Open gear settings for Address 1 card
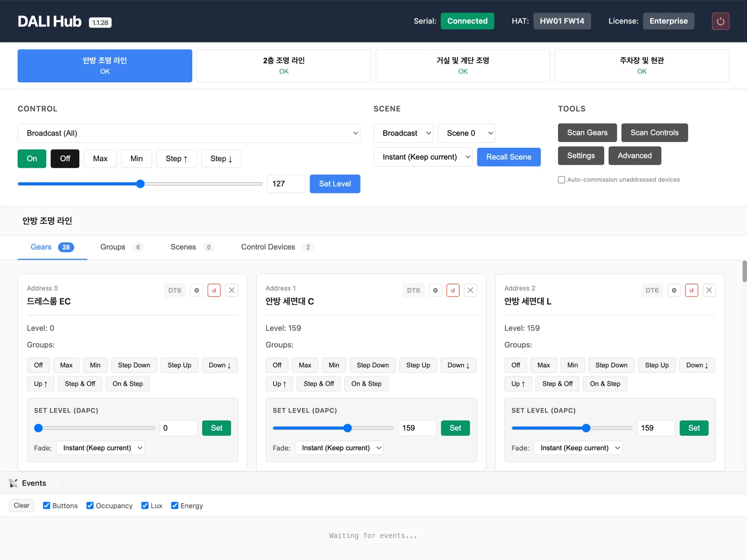Image resolution: width=747 pixels, height=560 pixels. [x=436, y=290]
